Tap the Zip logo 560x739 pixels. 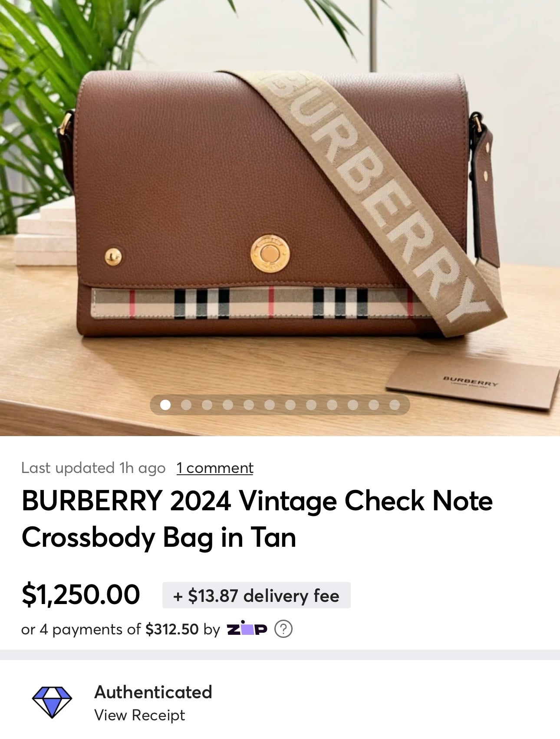pyautogui.click(x=247, y=628)
